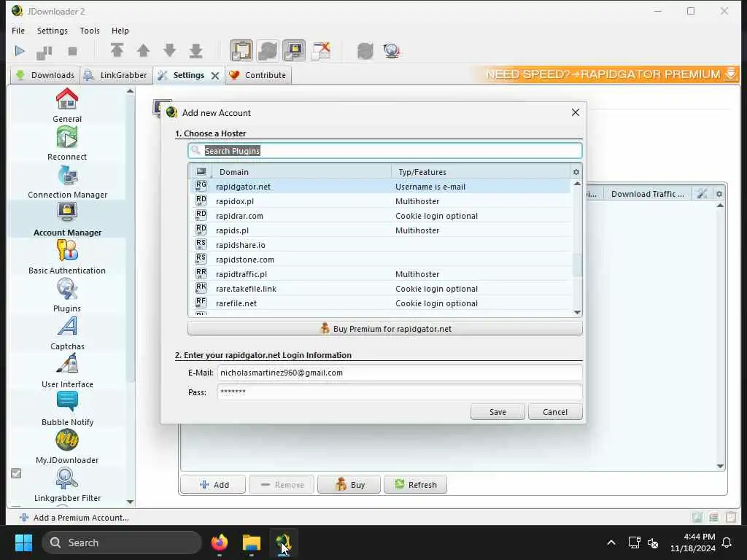747x560 pixels.
Task: Open Linkgrabber Filter settings
Action: tap(67, 485)
